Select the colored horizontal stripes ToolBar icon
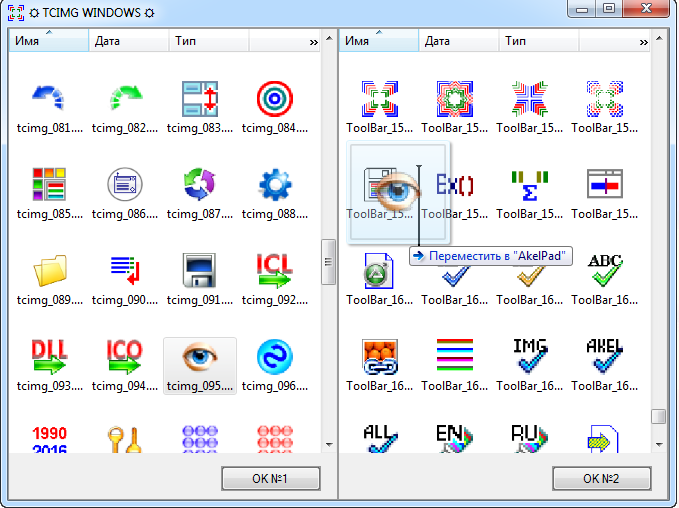The image size is (679, 508). pos(455,356)
